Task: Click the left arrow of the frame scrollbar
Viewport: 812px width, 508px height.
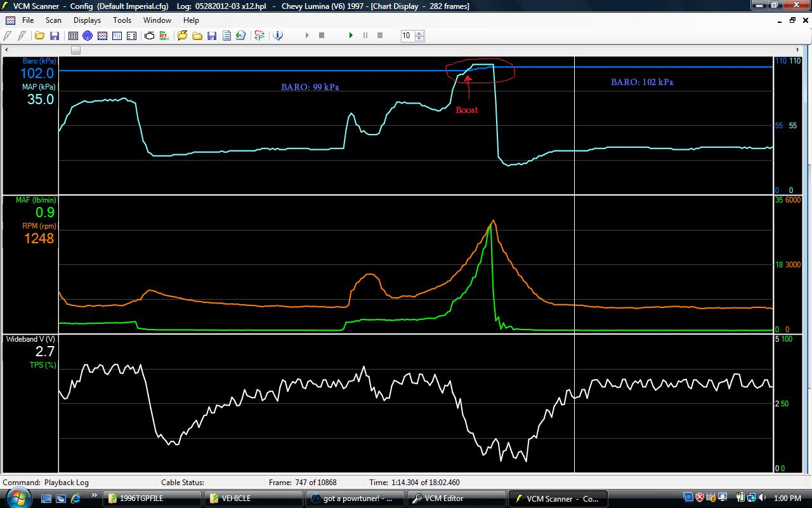Action: (x=6, y=50)
